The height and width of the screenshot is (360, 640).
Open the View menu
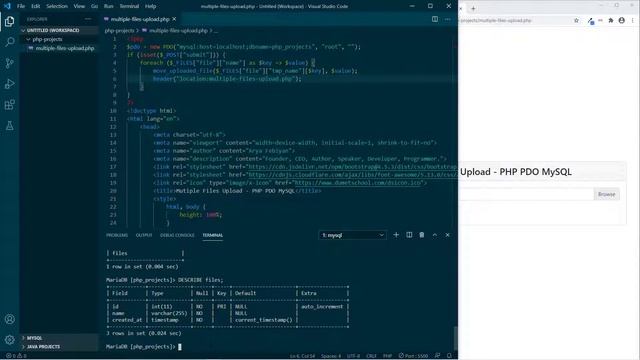pos(79,6)
